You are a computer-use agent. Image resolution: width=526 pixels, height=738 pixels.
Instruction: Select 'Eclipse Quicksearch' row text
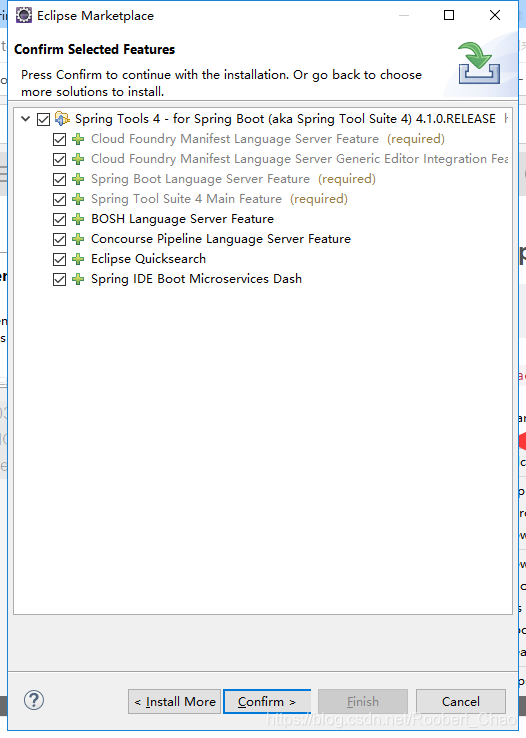pos(148,259)
